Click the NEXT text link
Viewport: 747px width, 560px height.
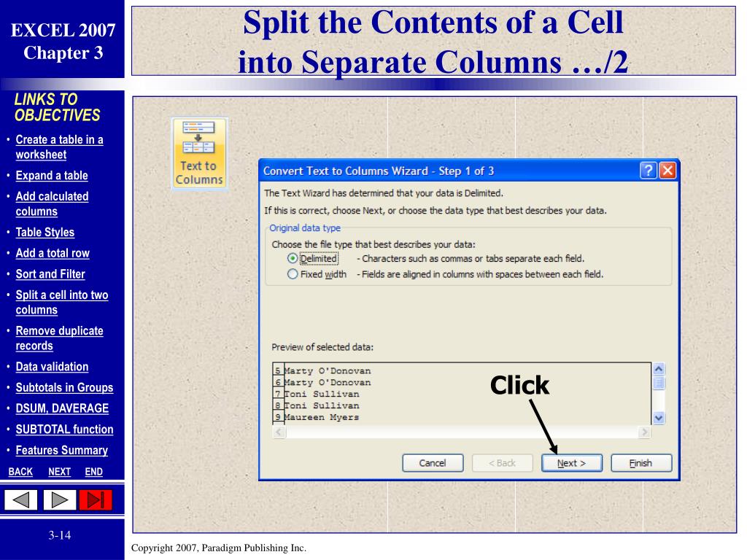click(60, 472)
